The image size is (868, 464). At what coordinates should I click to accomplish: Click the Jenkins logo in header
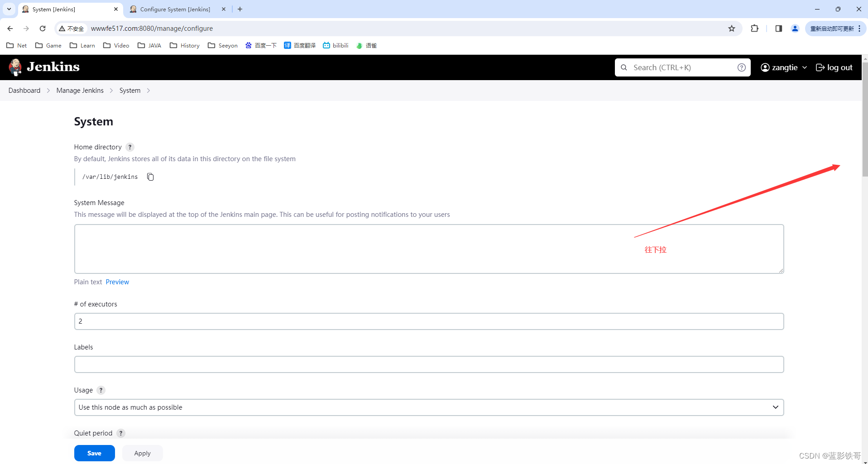click(x=44, y=67)
